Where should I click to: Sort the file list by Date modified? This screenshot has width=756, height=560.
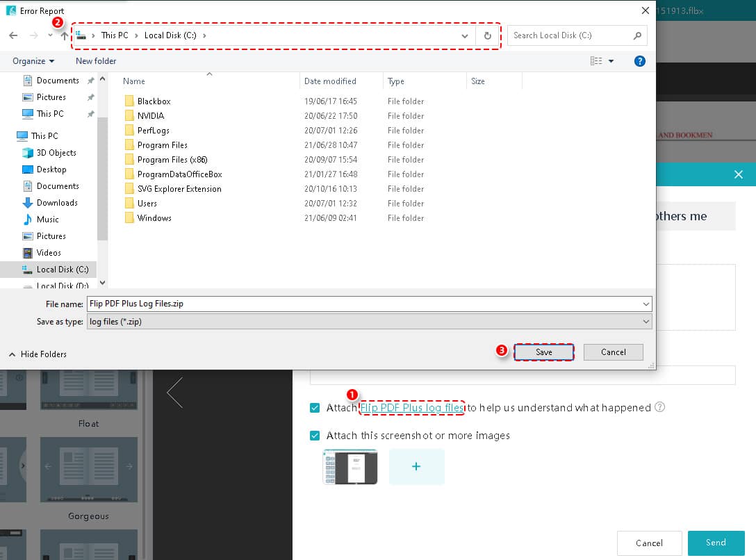330,81
